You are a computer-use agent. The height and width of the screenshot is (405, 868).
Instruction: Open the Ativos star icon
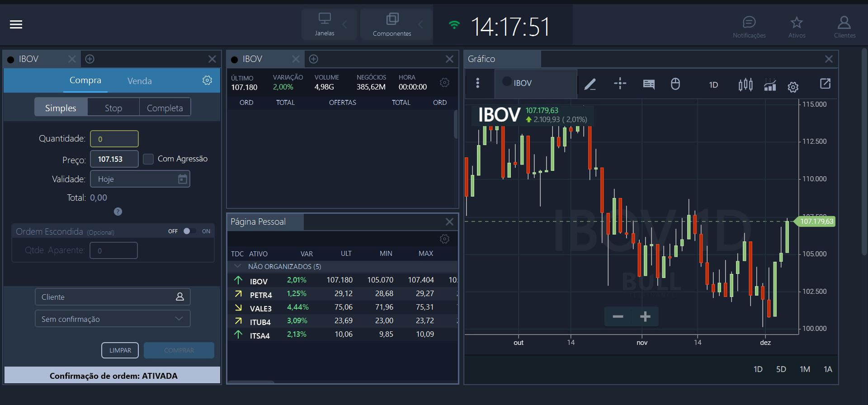coord(797,27)
